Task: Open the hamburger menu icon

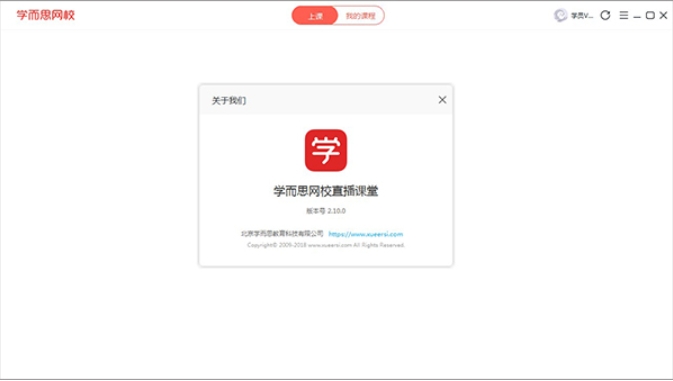Action: [624, 15]
